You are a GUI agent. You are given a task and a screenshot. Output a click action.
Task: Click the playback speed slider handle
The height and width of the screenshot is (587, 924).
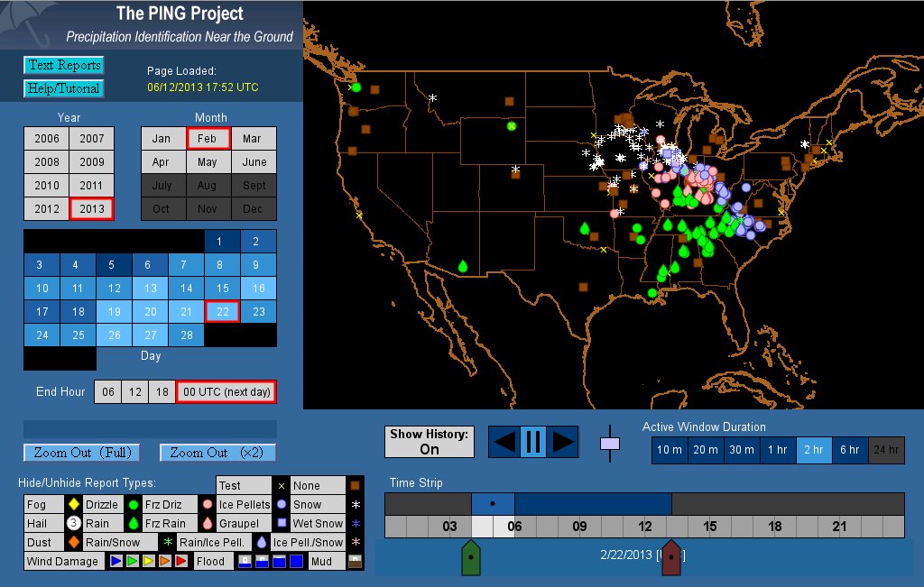[610, 444]
